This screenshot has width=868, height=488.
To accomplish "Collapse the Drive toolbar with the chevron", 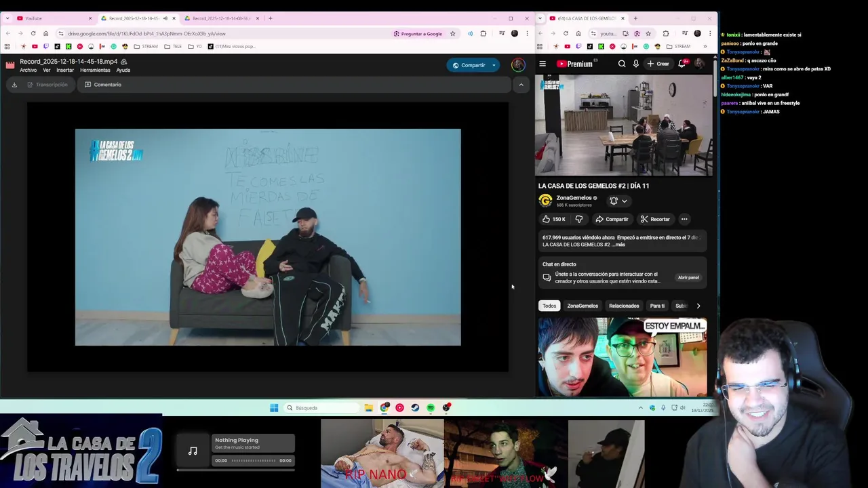I will point(521,85).
